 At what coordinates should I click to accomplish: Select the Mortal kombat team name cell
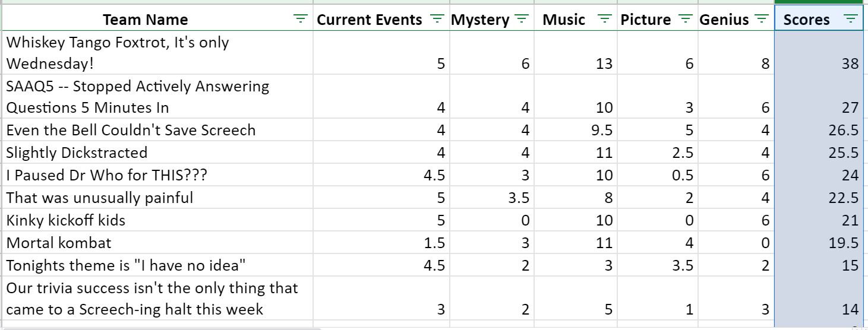pyautogui.click(x=157, y=243)
